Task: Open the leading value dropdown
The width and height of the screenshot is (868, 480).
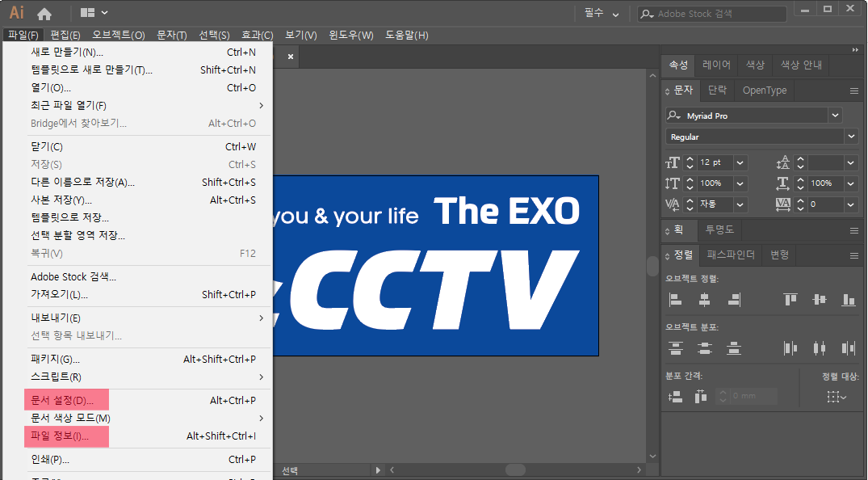Action: tap(851, 162)
